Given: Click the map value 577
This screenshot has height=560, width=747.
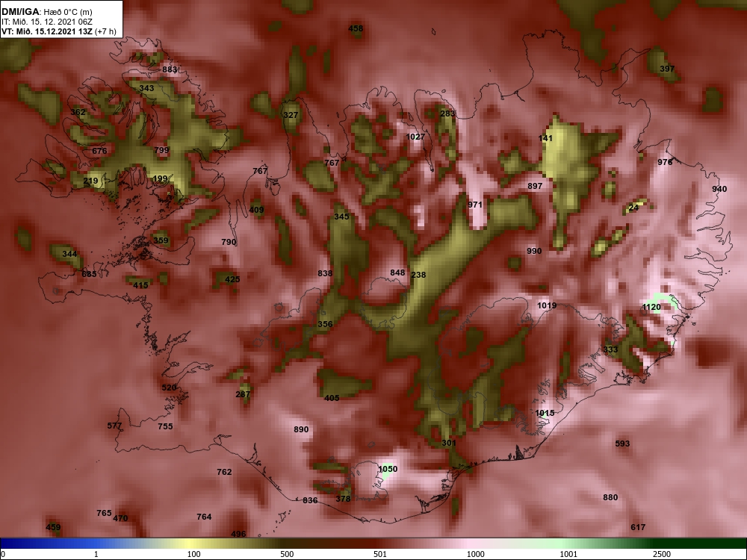Looking at the screenshot, I should coord(114,426).
